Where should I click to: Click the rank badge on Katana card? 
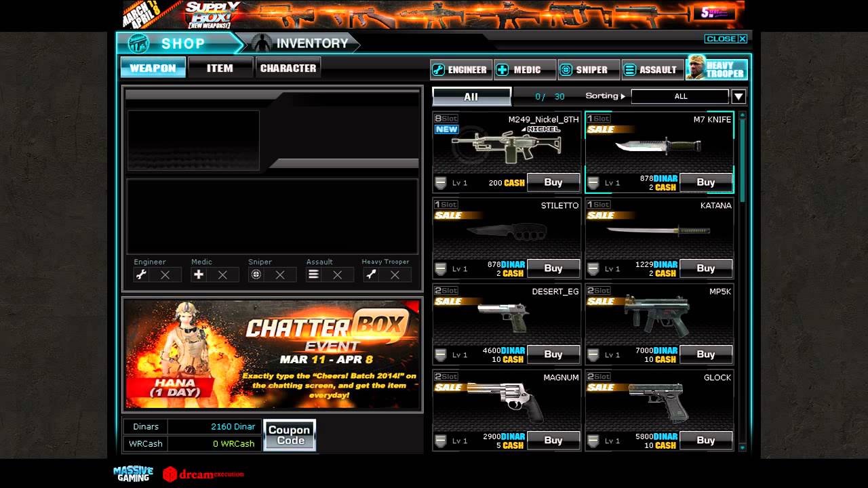point(593,269)
